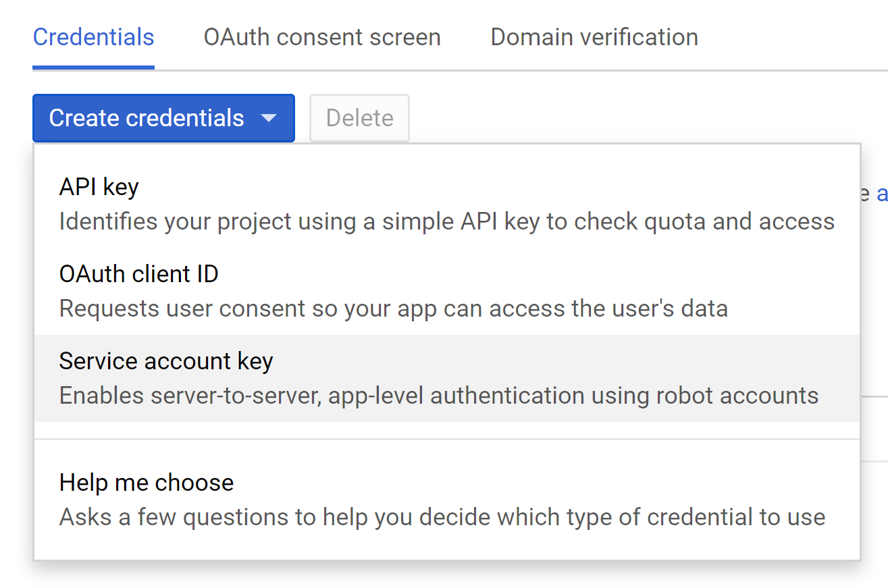Pick the Service account key title

pos(166,361)
